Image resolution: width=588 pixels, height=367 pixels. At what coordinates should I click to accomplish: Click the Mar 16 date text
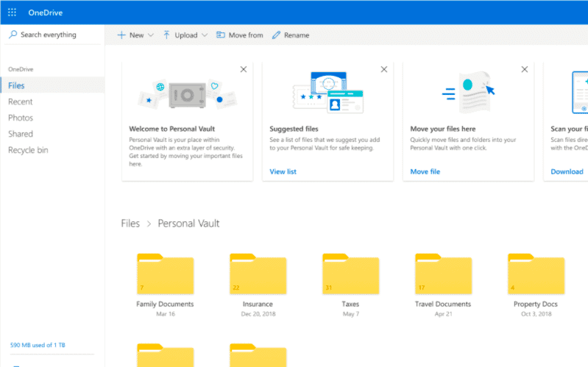(166, 314)
